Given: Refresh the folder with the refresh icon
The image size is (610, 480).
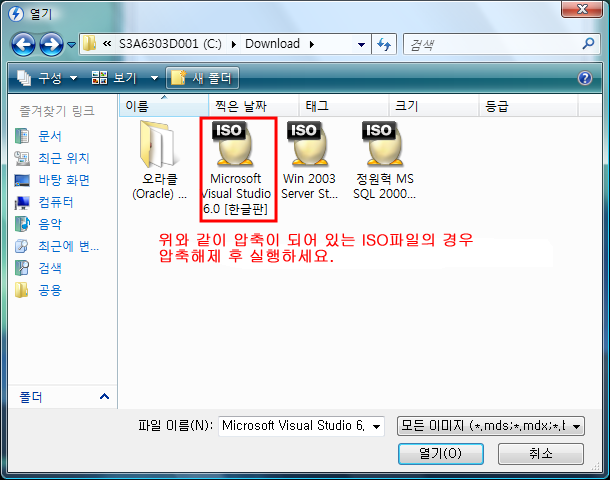Looking at the screenshot, I should (384, 44).
